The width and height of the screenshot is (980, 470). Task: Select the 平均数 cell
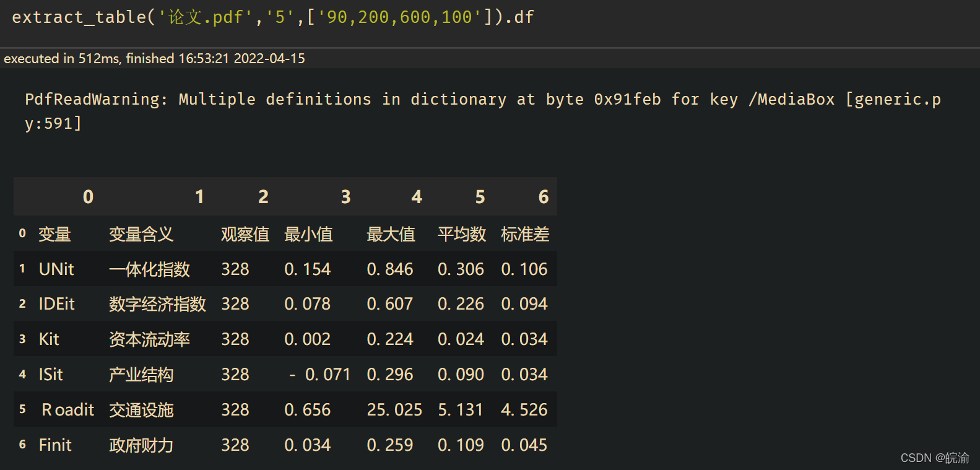[462, 234]
